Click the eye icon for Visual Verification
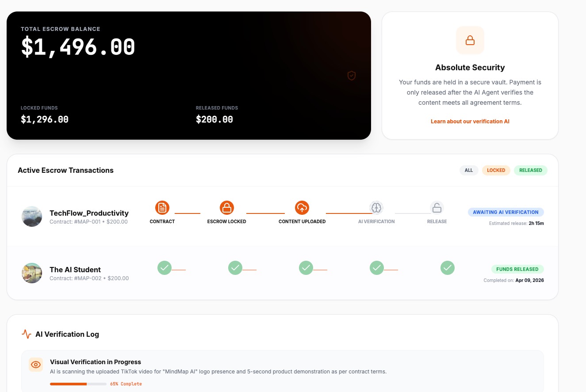Viewport: 586px width, 392px height. click(36, 365)
